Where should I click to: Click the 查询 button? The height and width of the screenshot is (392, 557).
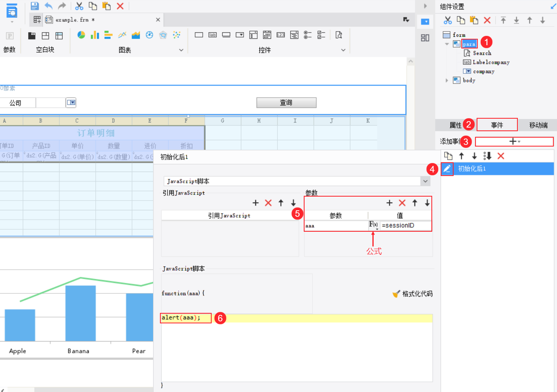pyautogui.click(x=286, y=103)
